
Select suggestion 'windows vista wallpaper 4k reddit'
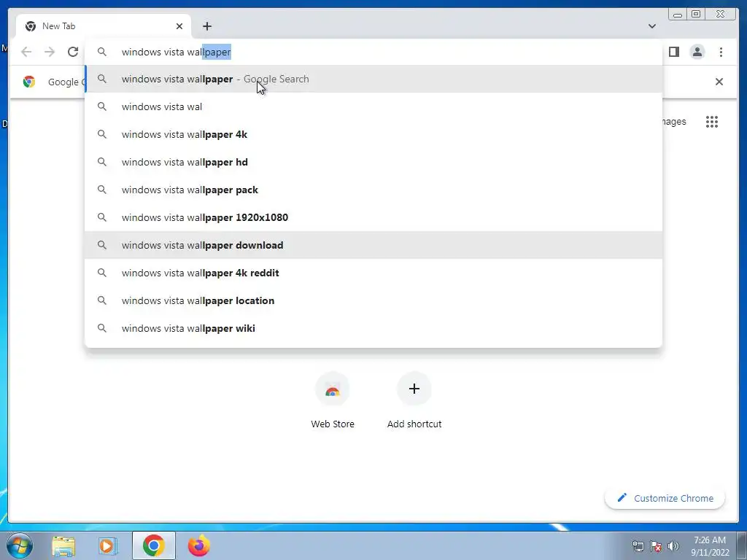373,273
